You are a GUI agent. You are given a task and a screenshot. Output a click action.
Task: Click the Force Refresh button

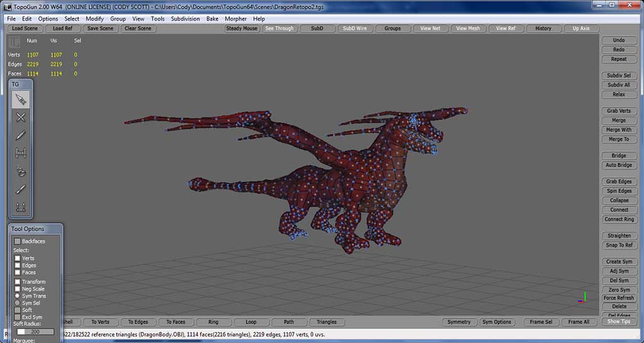pyautogui.click(x=619, y=298)
